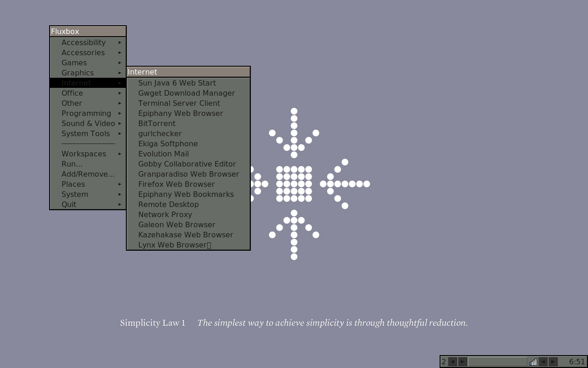Image resolution: width=588 pixels, height=368 pixels.
Task: Choose Add/Remove... from the Fluxbox menu
Action: 88,174
